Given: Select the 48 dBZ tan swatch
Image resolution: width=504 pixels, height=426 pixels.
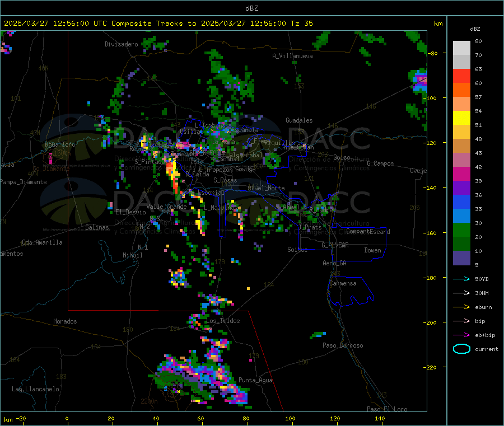Looking at the screenshot, I should pos(461,146).
